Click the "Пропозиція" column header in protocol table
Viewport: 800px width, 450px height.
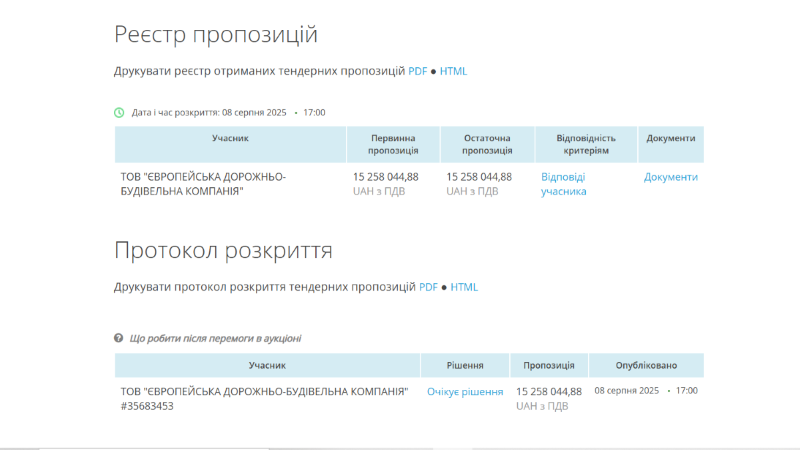[548, 365]
